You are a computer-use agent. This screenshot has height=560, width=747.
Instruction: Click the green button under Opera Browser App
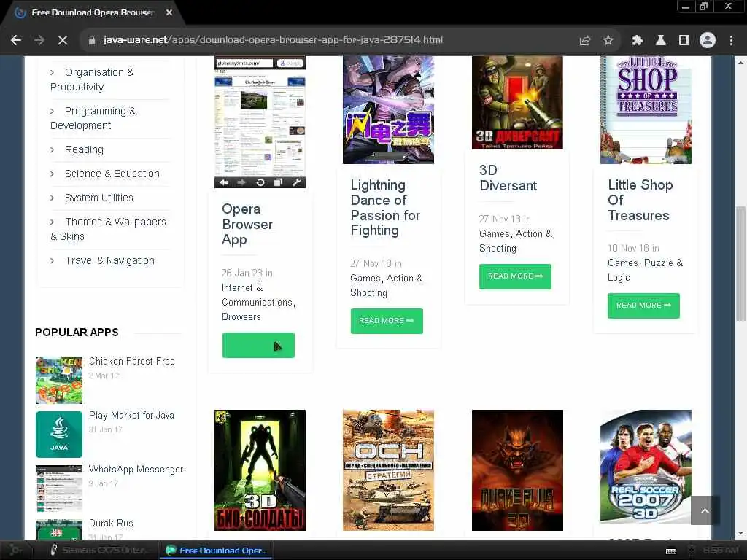point(258,345)
